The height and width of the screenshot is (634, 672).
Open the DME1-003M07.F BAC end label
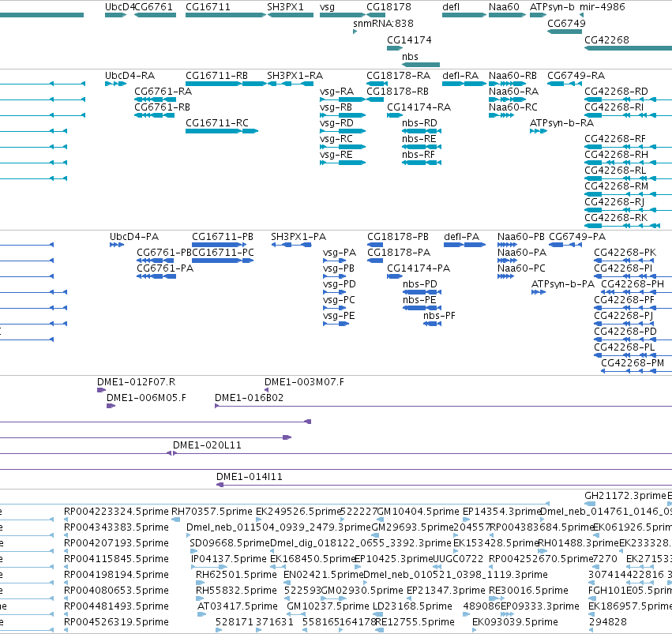304,382
